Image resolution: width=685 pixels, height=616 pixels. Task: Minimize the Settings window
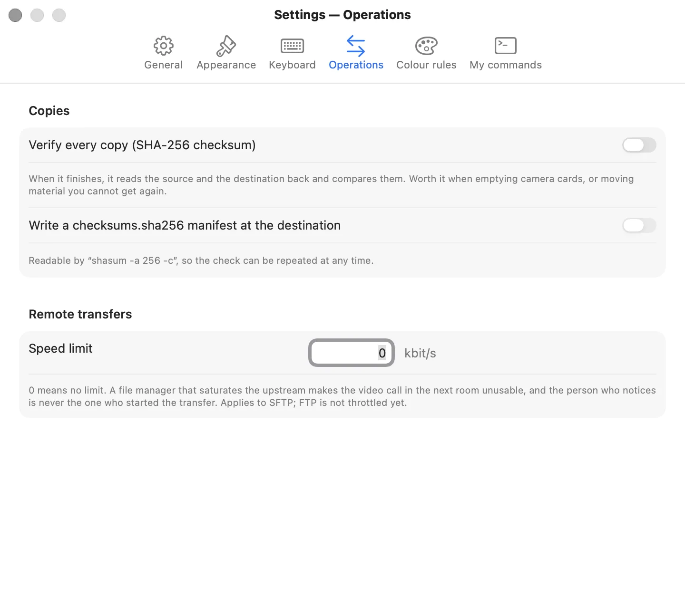37,15
